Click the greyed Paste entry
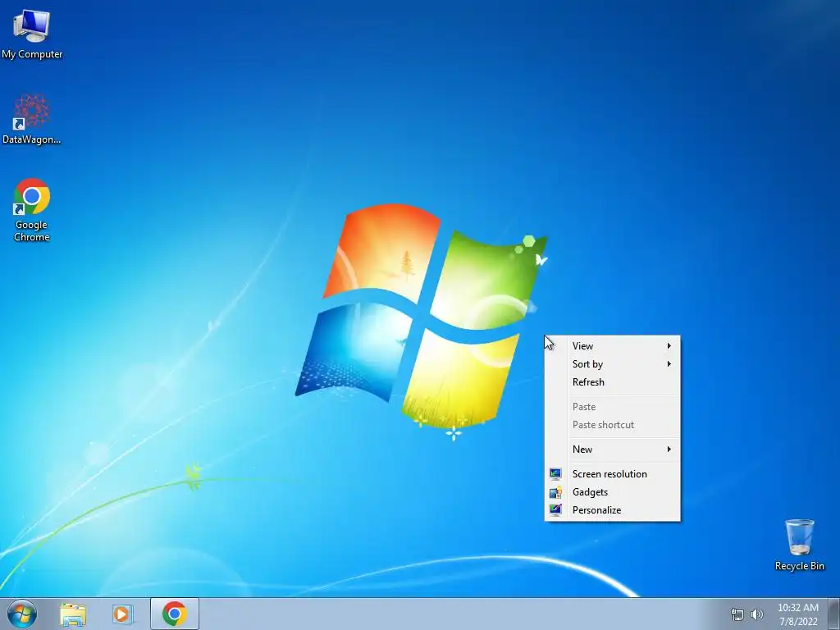The height and width of the screenshot is (630, 840). 612,407
